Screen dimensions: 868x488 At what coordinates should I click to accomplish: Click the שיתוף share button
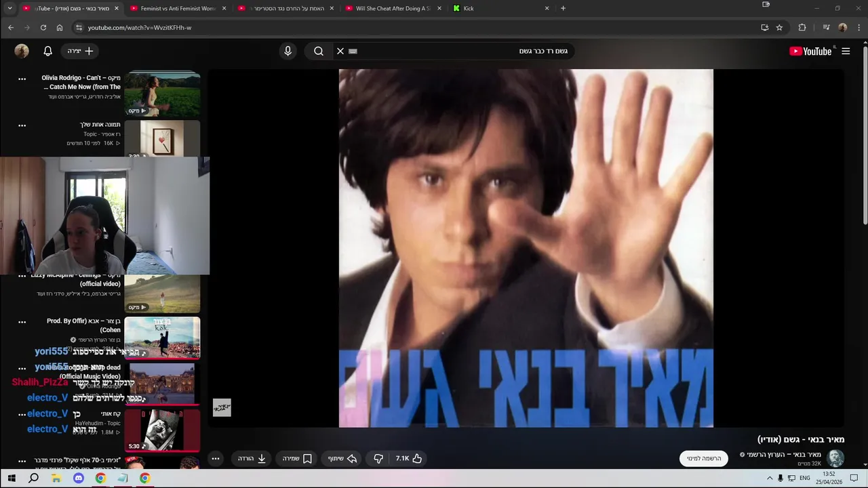(343, 459)
